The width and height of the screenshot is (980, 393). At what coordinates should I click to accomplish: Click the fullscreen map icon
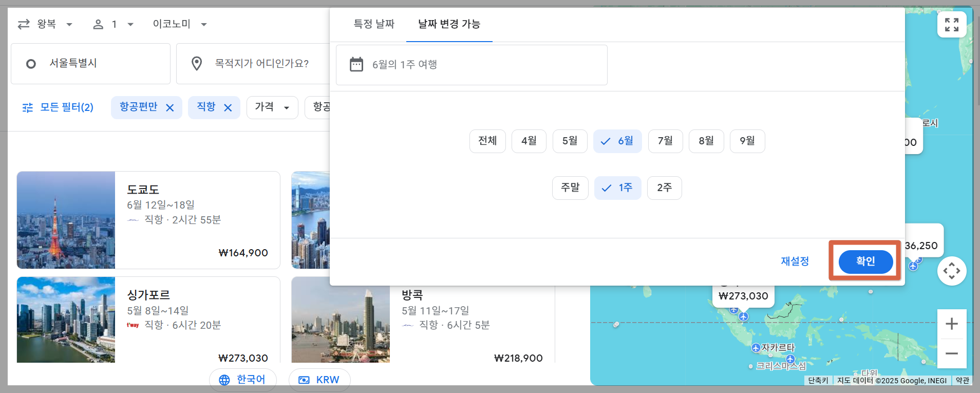(x=952, y=24)
